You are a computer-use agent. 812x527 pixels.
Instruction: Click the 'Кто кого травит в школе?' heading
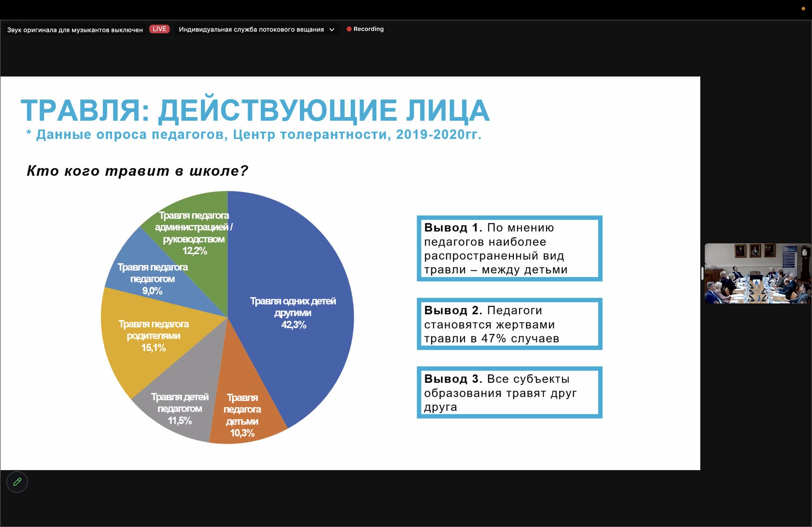(137, 171)
